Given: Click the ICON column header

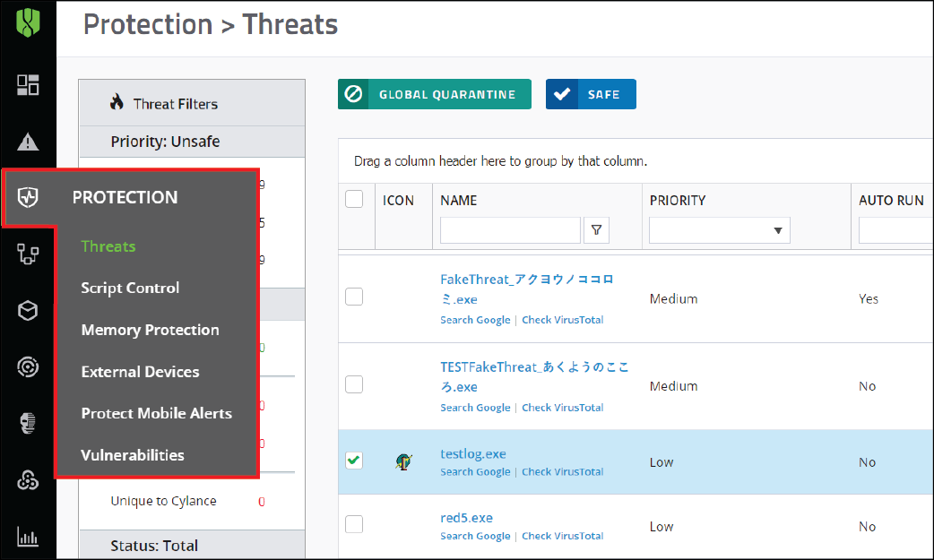Looking at the screenshot, I should [x=398, y=201].
